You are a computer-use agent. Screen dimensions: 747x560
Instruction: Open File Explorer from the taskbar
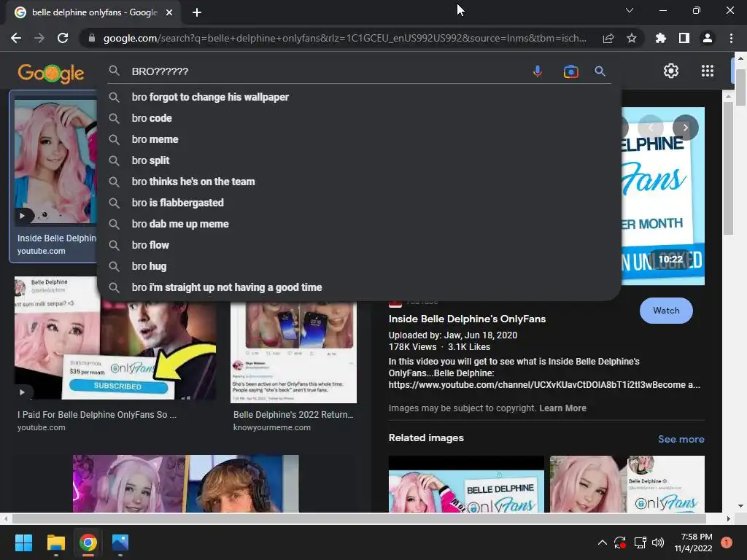point(55,542)
